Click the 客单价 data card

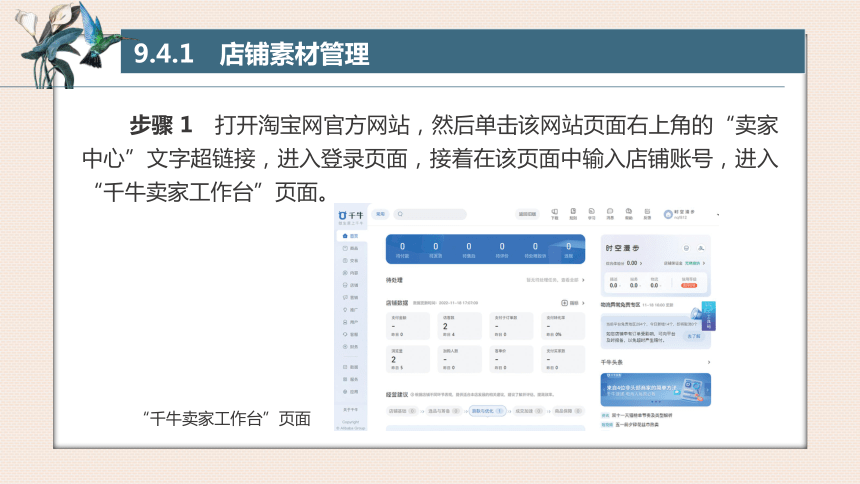(x=512, y=359)
